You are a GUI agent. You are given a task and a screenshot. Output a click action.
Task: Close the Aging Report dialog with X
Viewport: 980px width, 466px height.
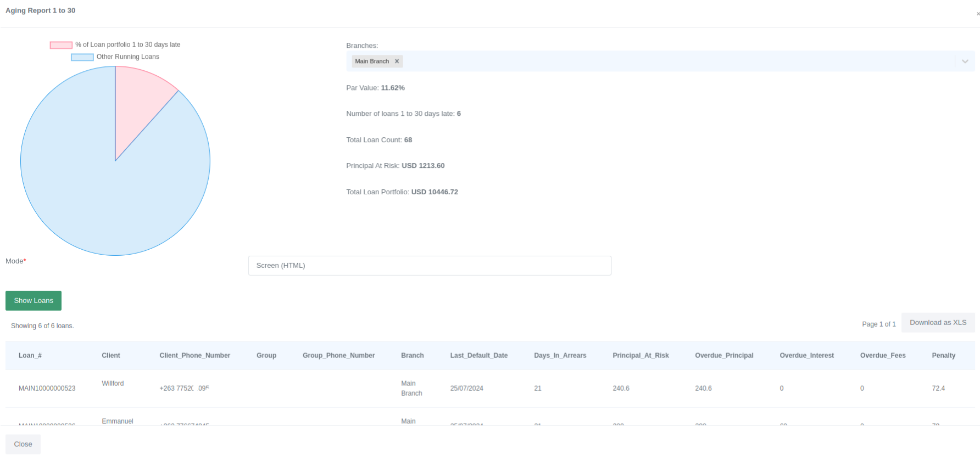[977, 14]
